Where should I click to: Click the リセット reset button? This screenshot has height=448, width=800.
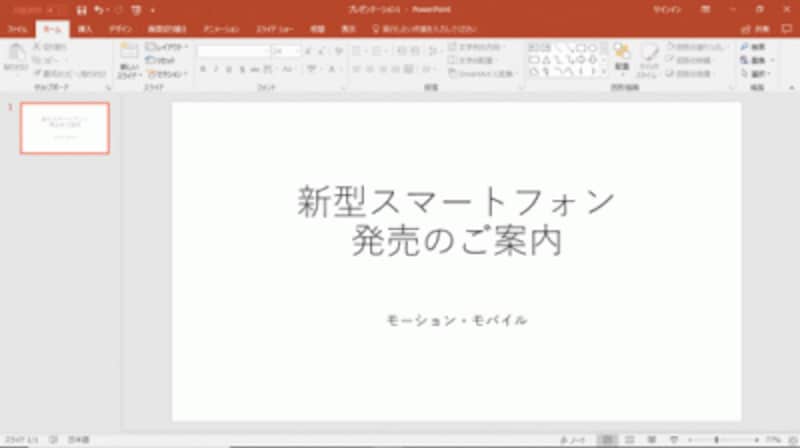pos(160,60)
